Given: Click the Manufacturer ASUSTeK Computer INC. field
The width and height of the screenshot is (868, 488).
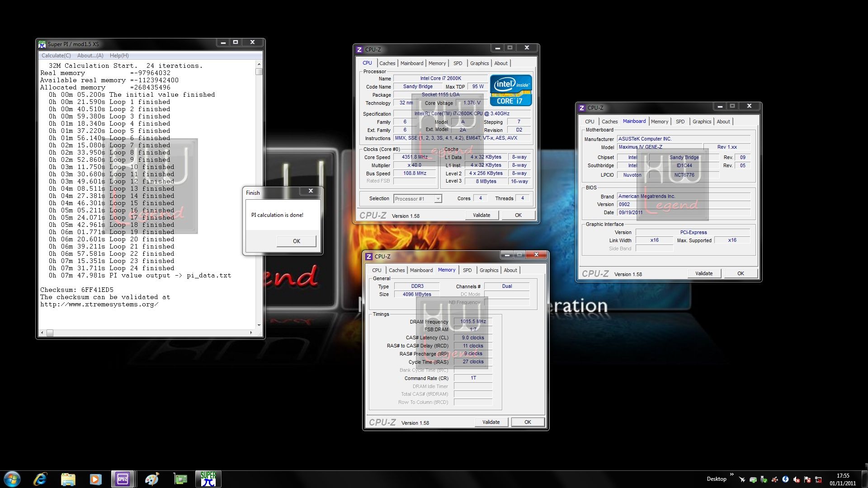Looking at the screenshot, I should [684, 139].
